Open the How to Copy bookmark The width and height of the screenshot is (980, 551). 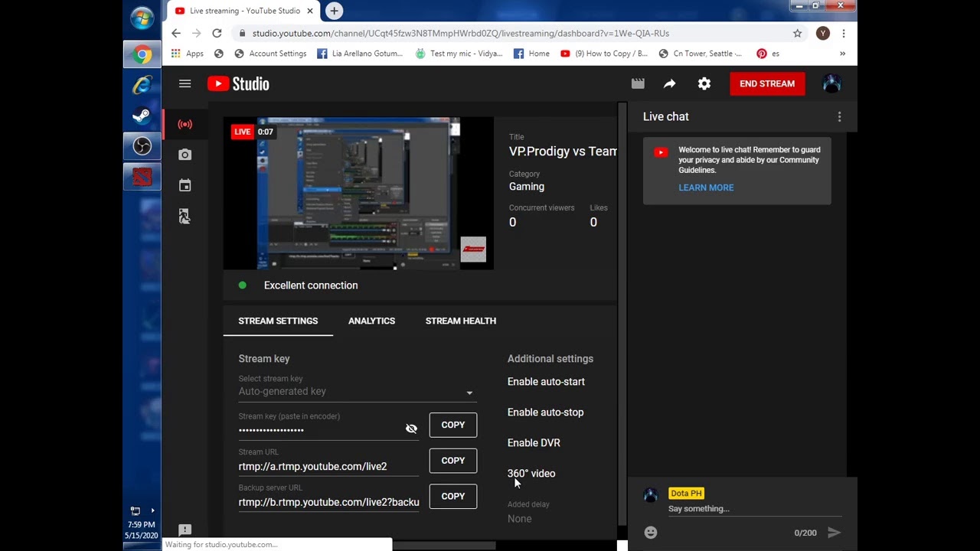point(603,54)
